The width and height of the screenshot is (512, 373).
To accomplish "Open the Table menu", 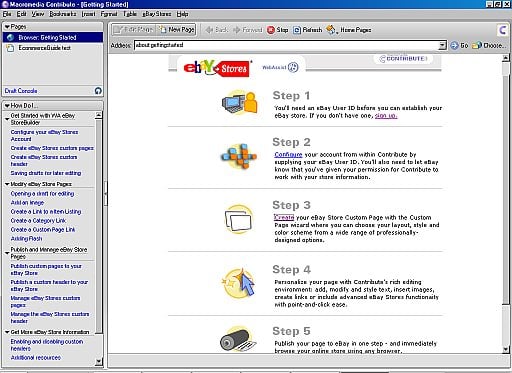I will (x=130, y=14).
